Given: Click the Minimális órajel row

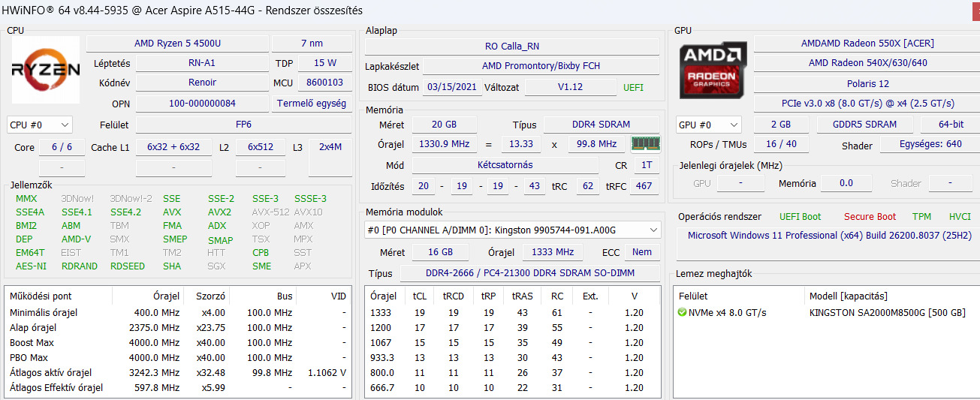Looking at the screenshot, I should [178, 312].
